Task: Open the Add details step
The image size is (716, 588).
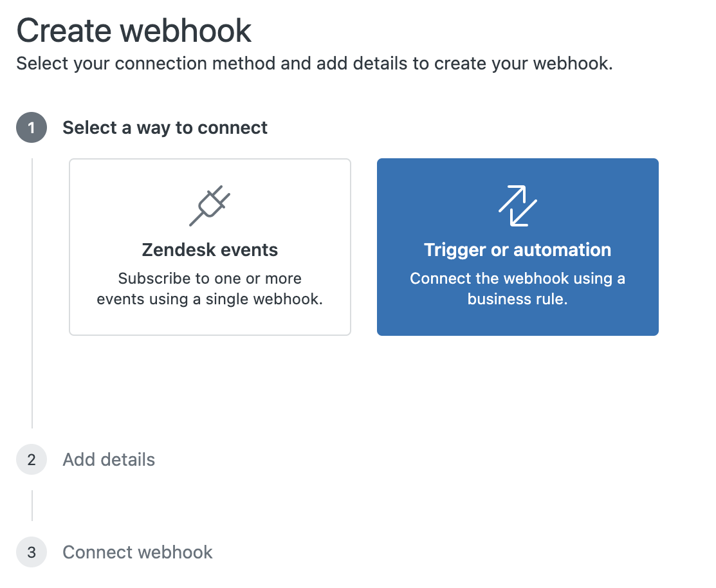Action: point(109,459)
